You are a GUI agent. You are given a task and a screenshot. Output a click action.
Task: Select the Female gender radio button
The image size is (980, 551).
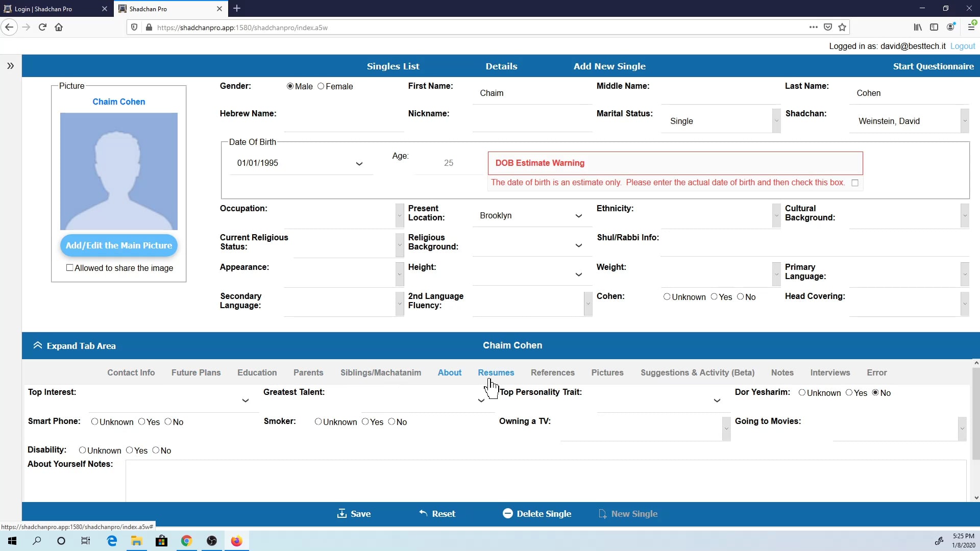321,86
